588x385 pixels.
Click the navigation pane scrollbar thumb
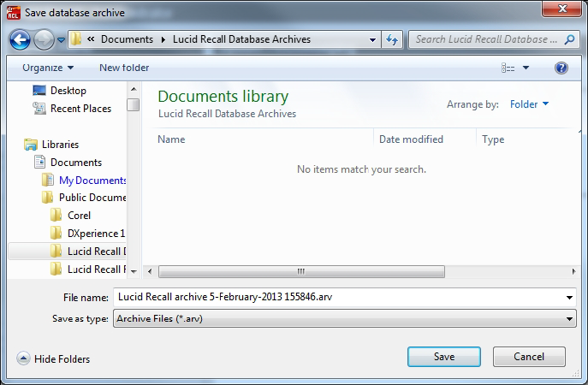tap(134, 104)
